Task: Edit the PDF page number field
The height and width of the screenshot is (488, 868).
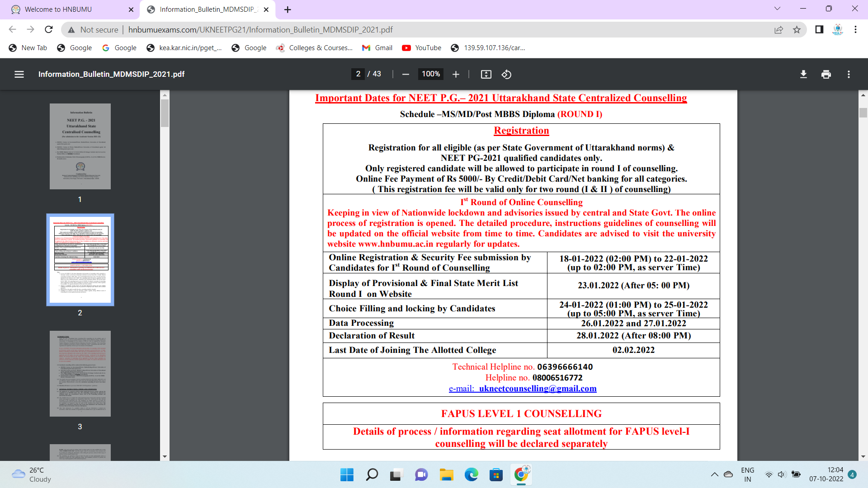Action: pyautogui.click(x=358, y=74)
